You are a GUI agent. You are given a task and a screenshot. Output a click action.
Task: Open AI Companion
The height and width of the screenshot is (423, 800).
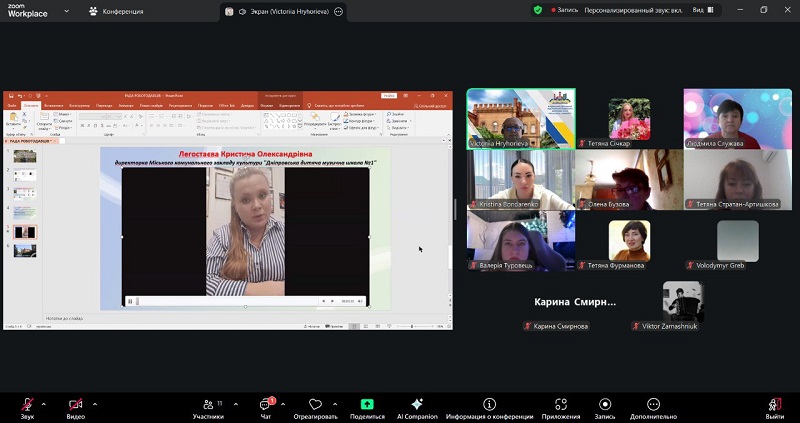417,405
